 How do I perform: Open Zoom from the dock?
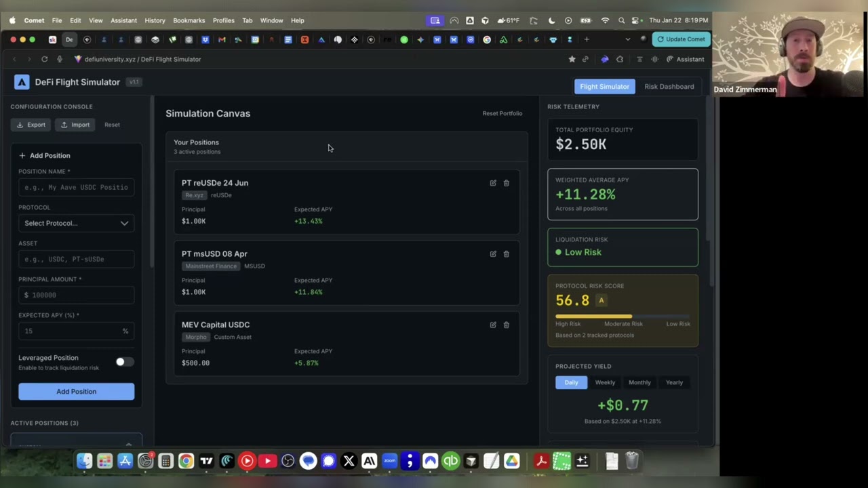click(389, 462)
